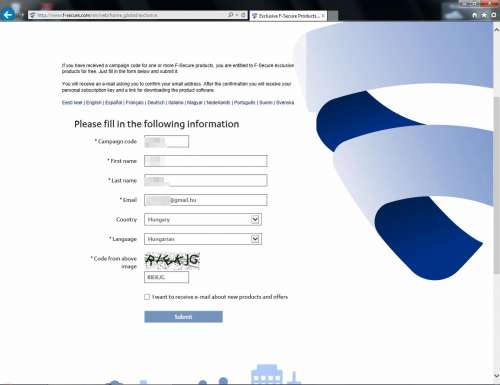Switch page language to Svenska
Image resolution: width=500 pixels, height=385 pixels.
click(x=285, y=102)
